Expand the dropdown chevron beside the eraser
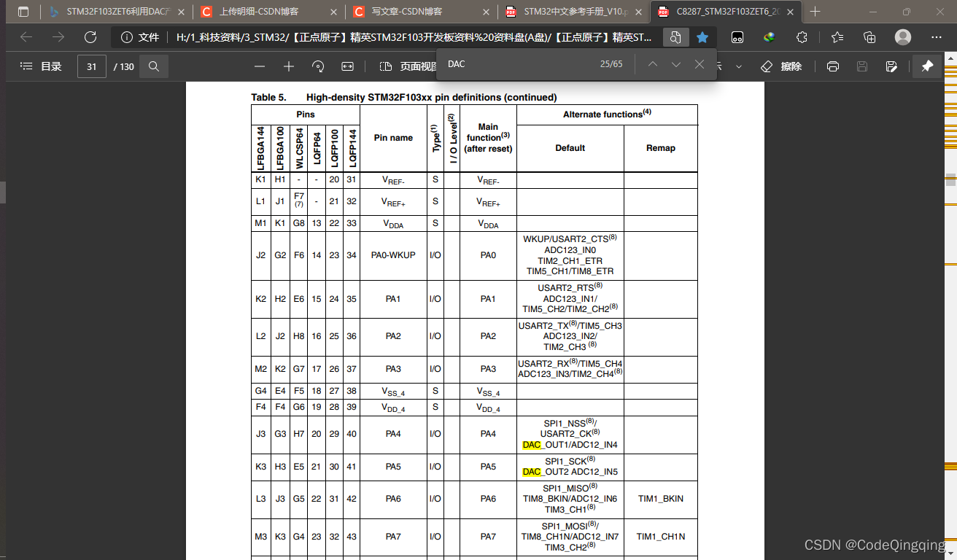 739,66
